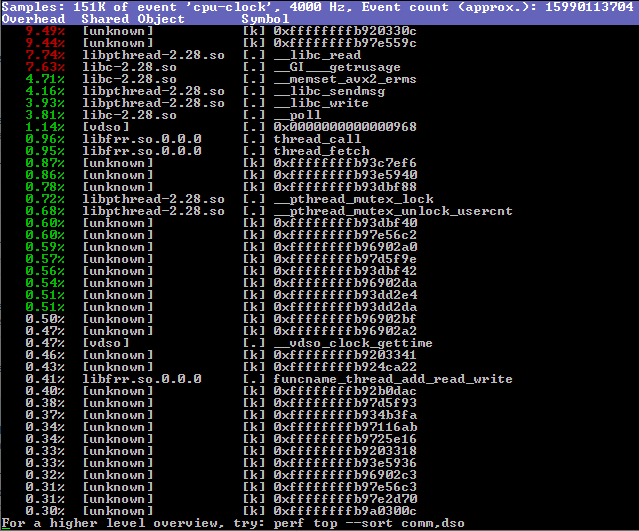This screenshot has height=531, width=639.
Task: Select symbol 0xffffffffb96902a2
Action: [x=345, y=331]
